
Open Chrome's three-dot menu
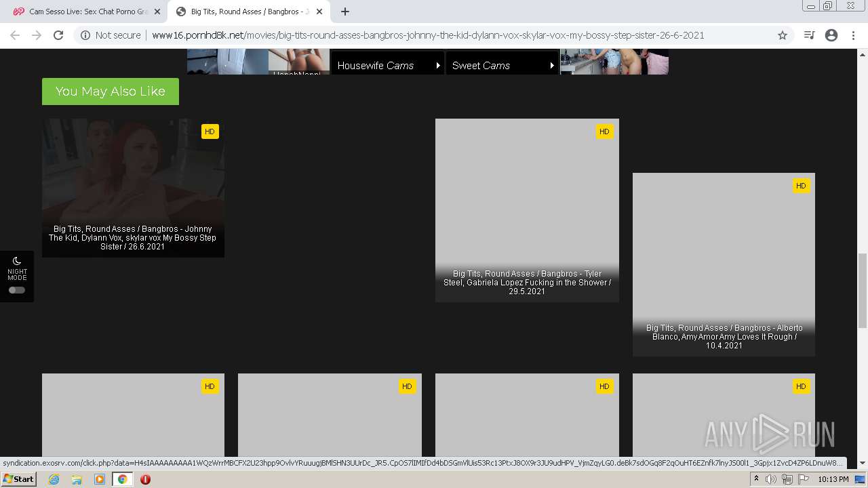click(853, 35)
